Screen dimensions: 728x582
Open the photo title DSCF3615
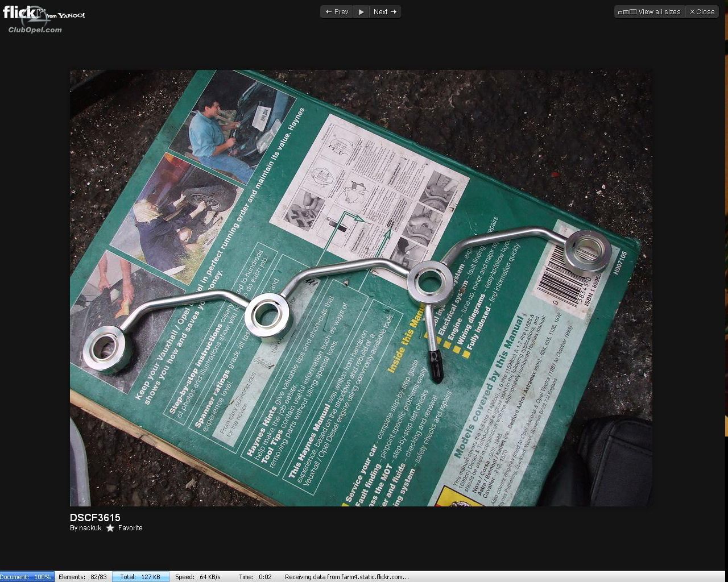tap(95, 518)
